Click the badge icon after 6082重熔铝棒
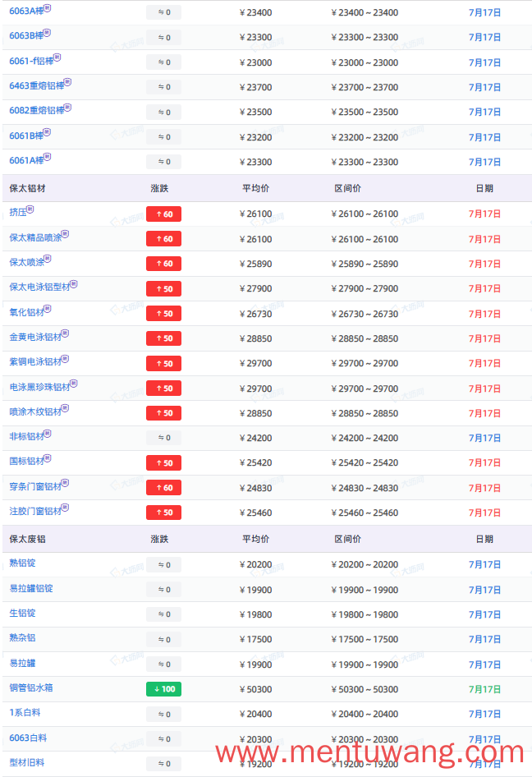The height and width of the screenshot is (777, 532). 68,108
